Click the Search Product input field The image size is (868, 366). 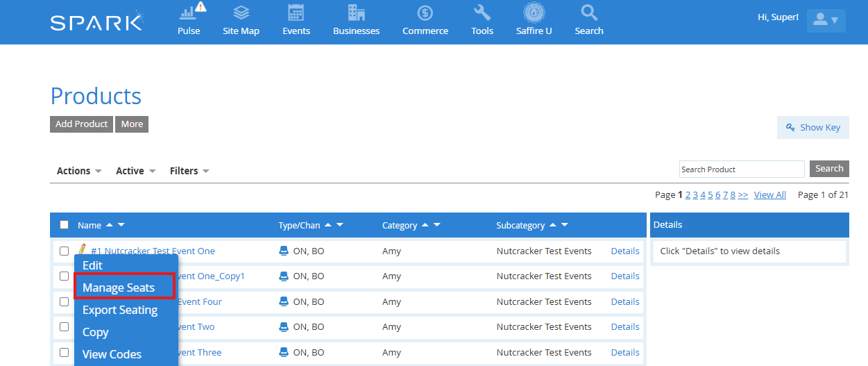coord(741,169)
